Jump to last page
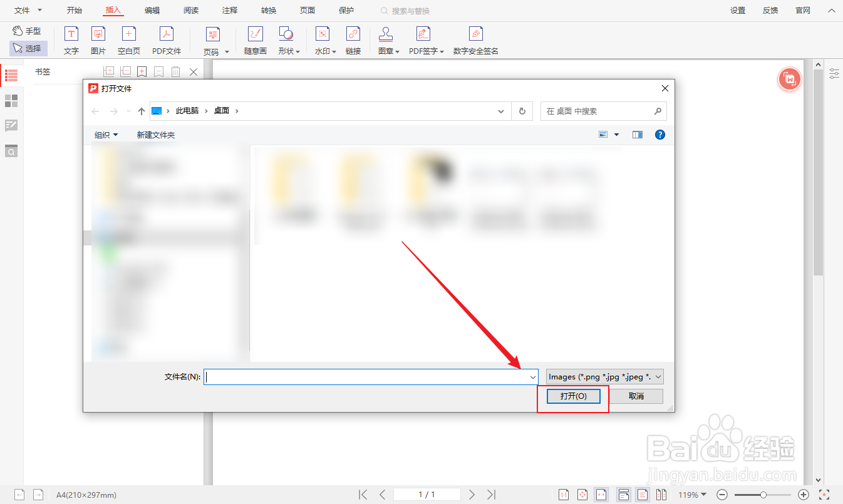Screen dimensions: 843x504 492,495
